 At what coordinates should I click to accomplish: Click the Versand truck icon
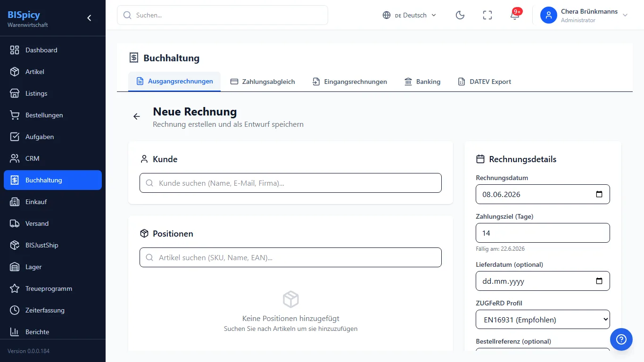point(15,223)
